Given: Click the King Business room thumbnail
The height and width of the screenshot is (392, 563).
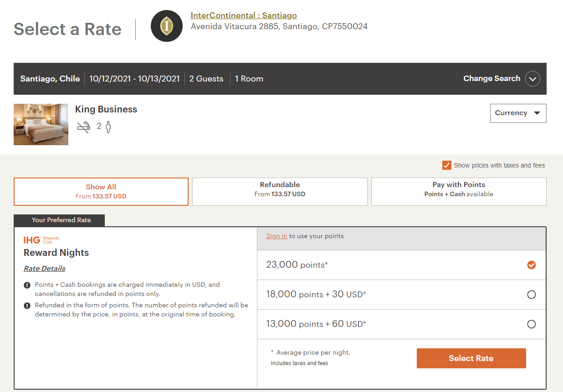Looking at the screenshot, I should tap(41, 124).
